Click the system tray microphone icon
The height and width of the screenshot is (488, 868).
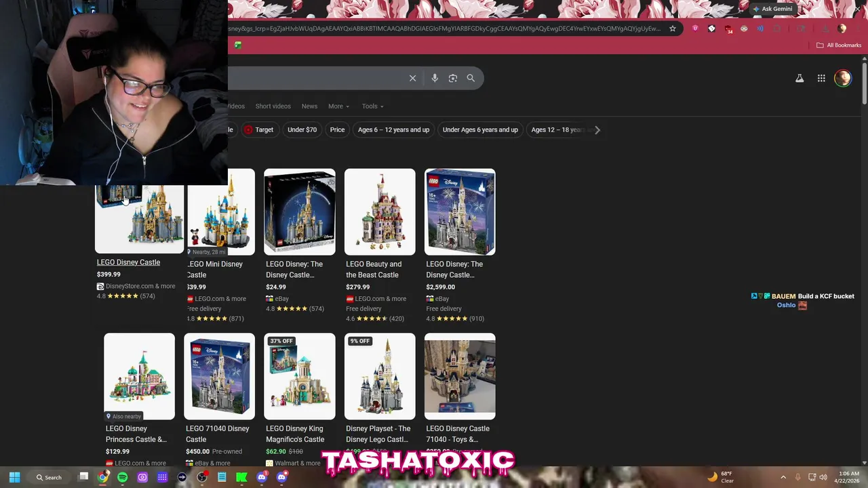[x=798, y=477]
